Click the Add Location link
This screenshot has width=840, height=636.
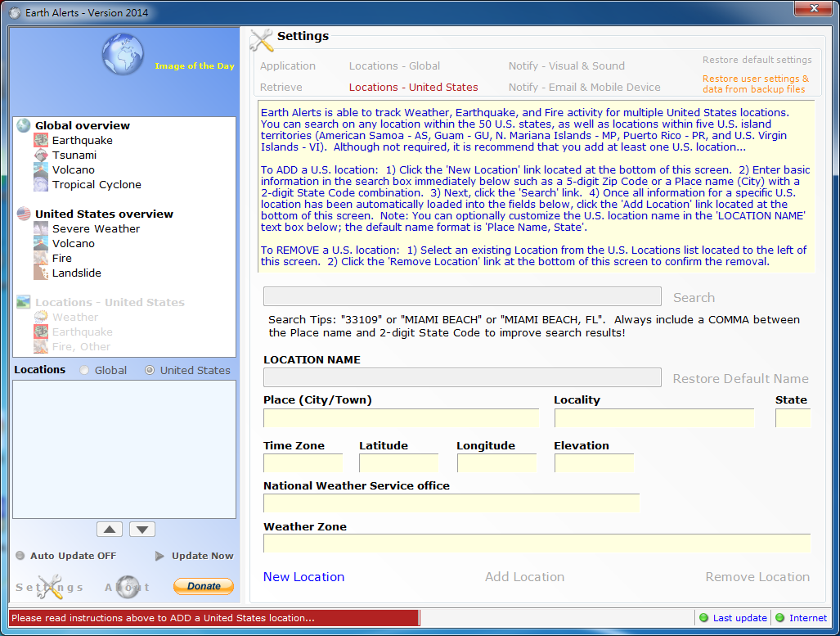click(524, 577)
